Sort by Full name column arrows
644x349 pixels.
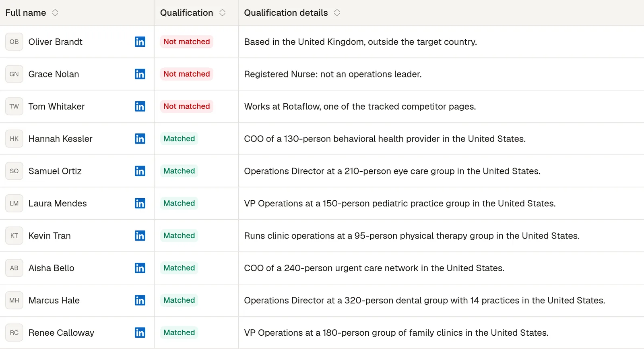click(55, 13)
